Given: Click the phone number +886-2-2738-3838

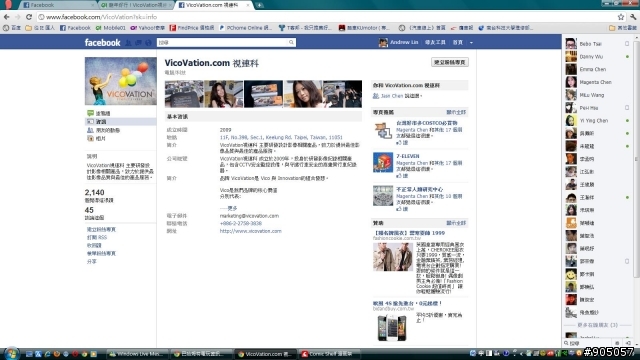Looking at the screenshot, I should (241, 223).
